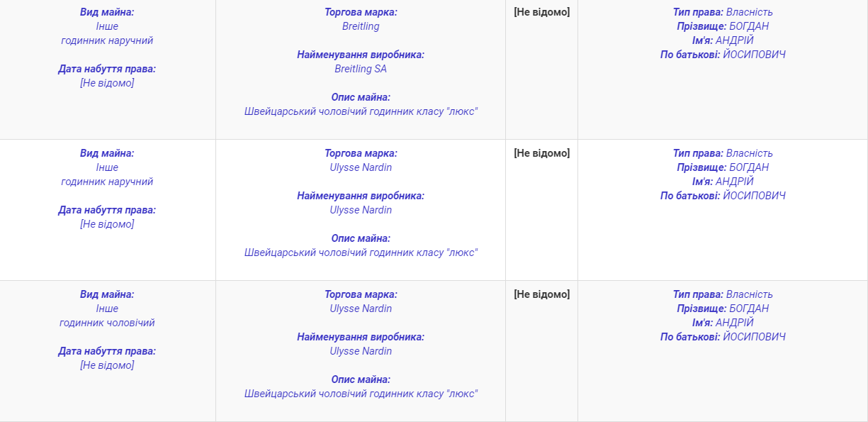Image resolution: width=868 pixels, height=422 pixels.
Task: Click "Тип права: Власність" in the bottom row
Action: (723, 294)
